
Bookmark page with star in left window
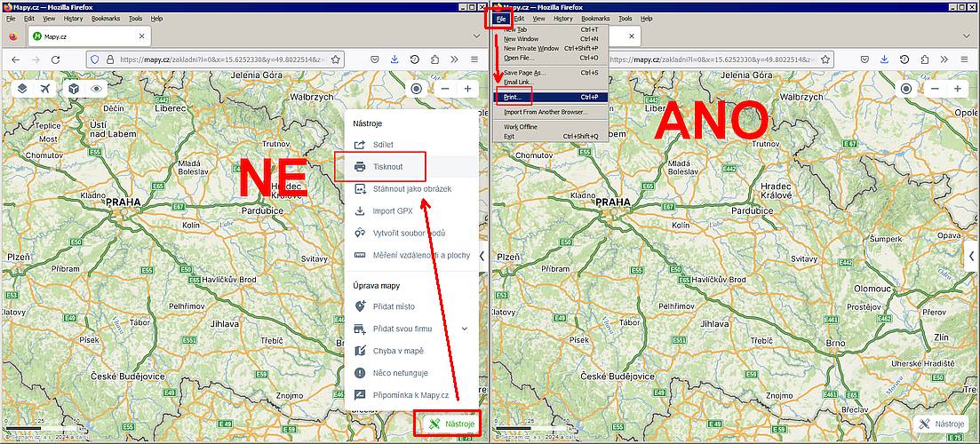coord(336,59)
